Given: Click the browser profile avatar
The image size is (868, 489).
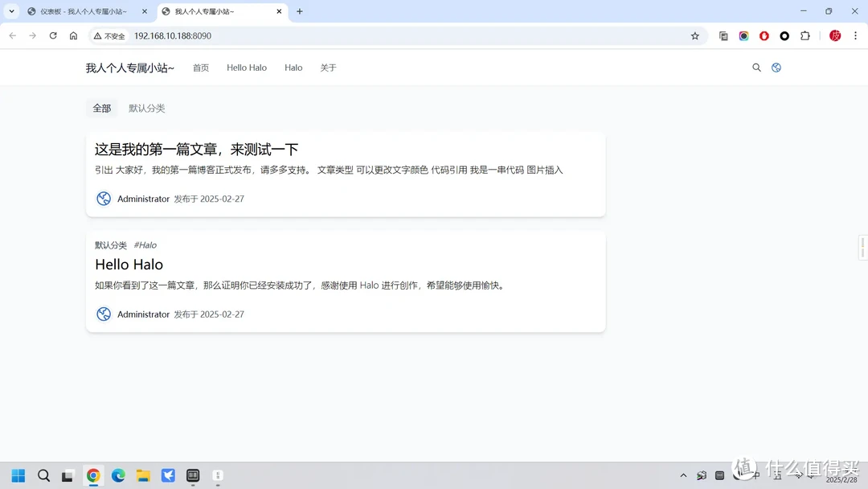Looking at the screenshot, I should (835, 35).
